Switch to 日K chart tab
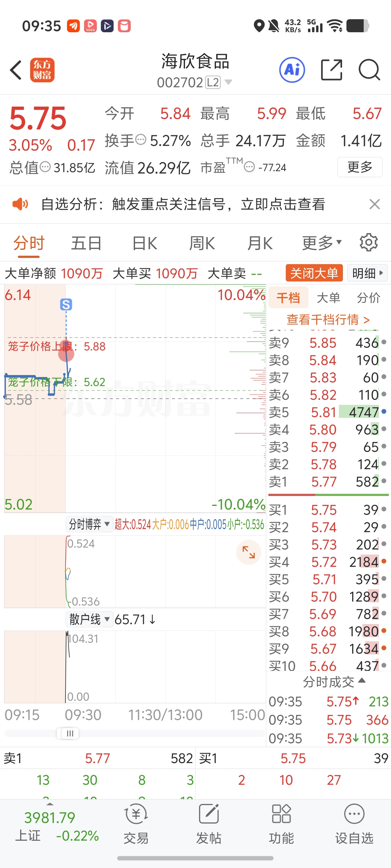 tap(145, 243)
